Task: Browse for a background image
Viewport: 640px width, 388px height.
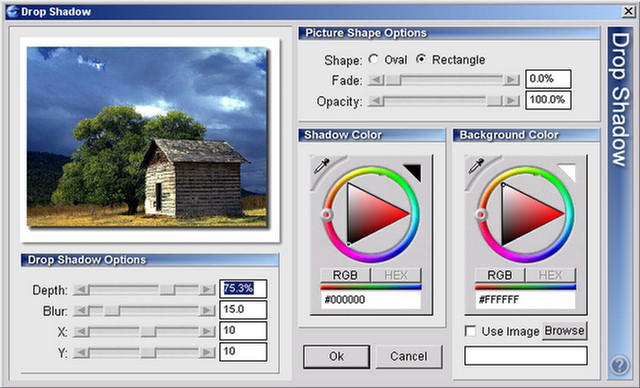Action: pos(564,330)
